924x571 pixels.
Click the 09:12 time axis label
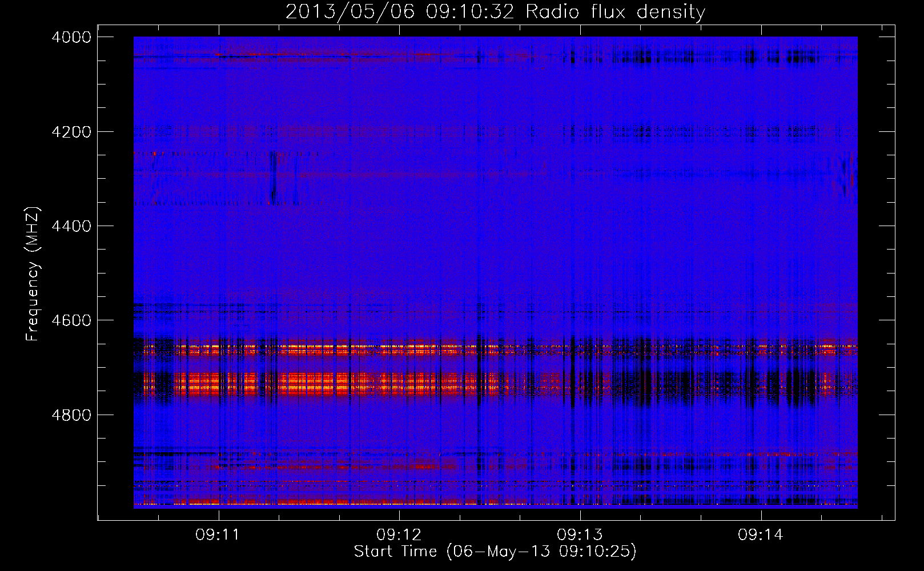click(398, 535)
